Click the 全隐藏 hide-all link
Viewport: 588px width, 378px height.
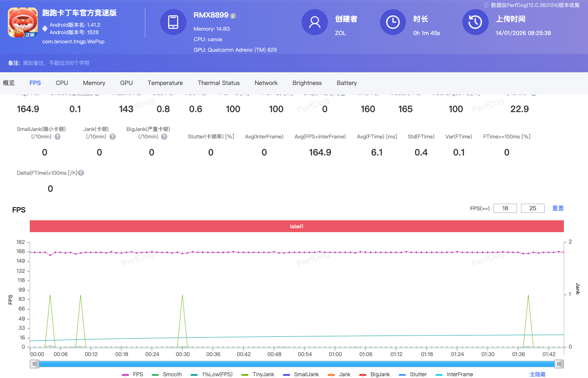click(537, 374)
